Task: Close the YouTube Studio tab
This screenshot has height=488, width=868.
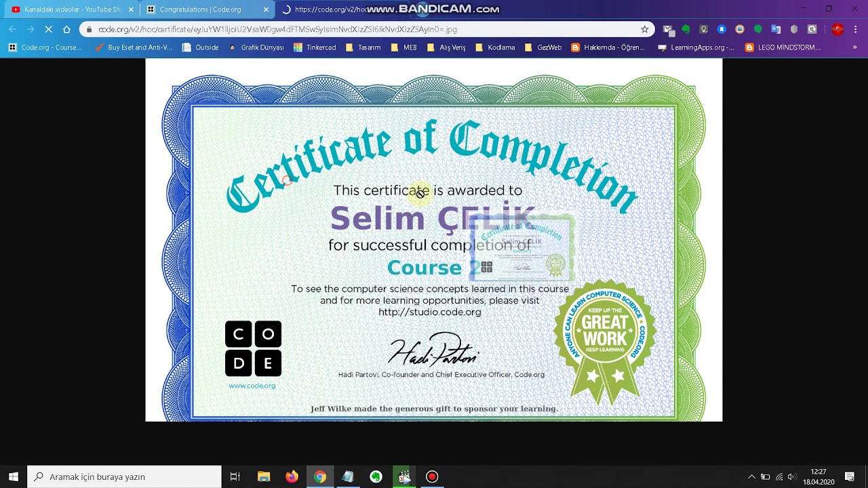Action: click(131, 9)
